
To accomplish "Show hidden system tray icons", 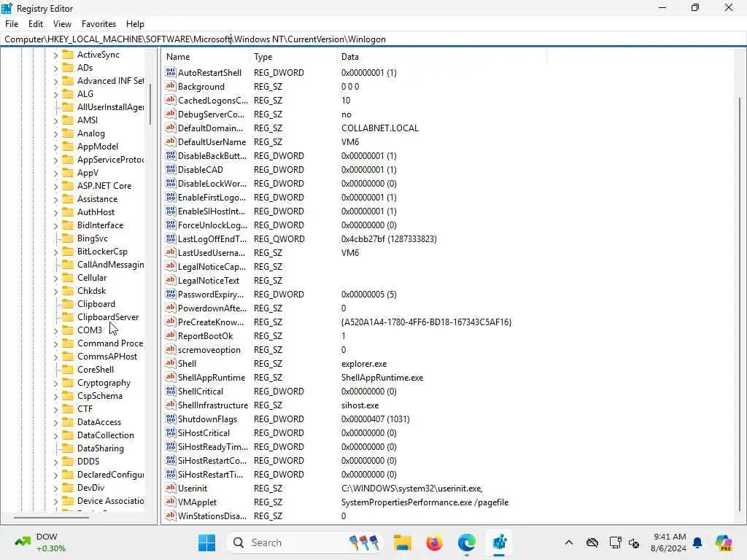I will pyautogui.click(x=569, y=542).
